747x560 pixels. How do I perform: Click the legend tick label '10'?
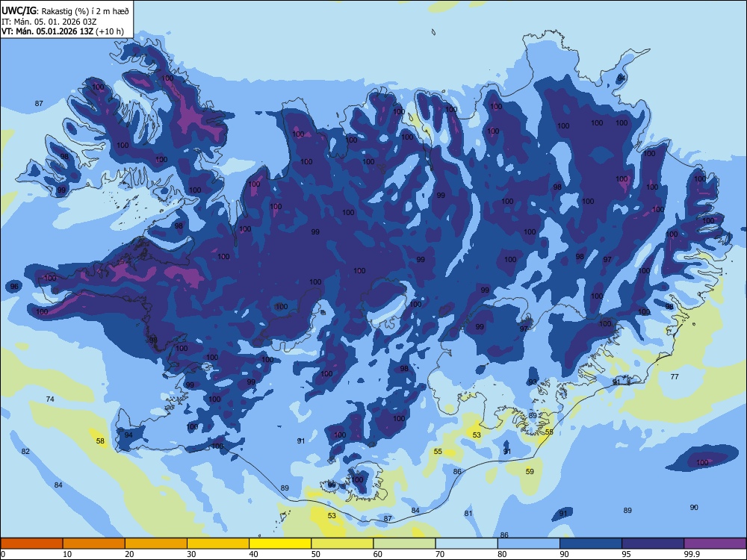click(x=67, y=554)
